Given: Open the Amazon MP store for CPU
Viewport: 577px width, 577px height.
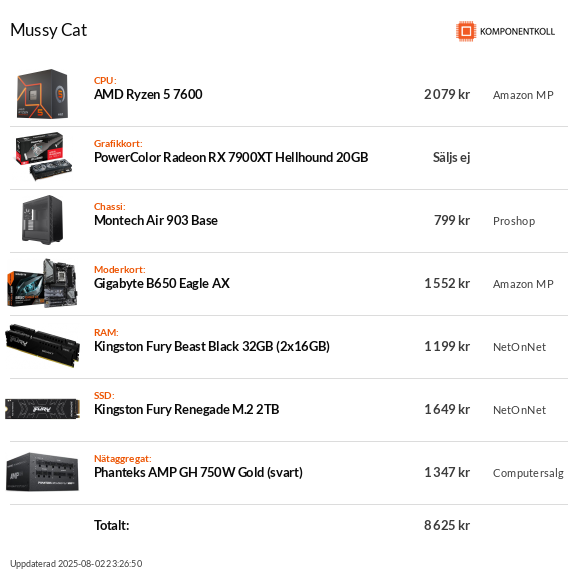Looking at the screenshot, I should pyautogui.click(x=523, y=95).
